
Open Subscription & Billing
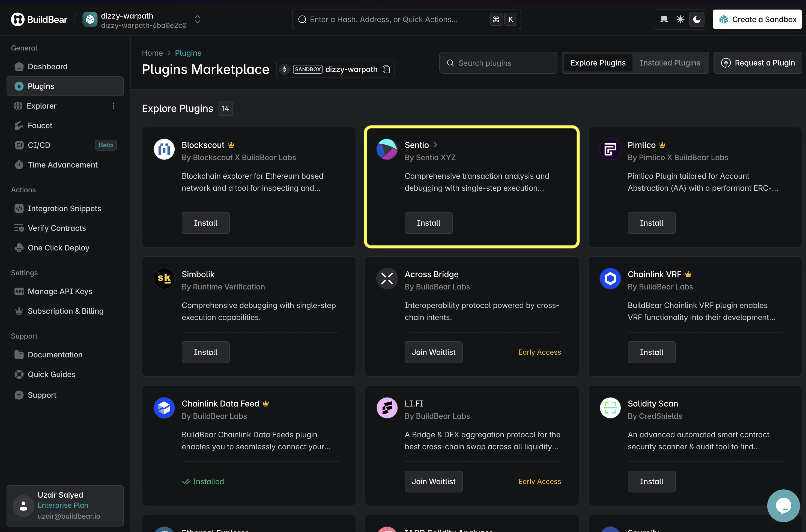[65, 311]
